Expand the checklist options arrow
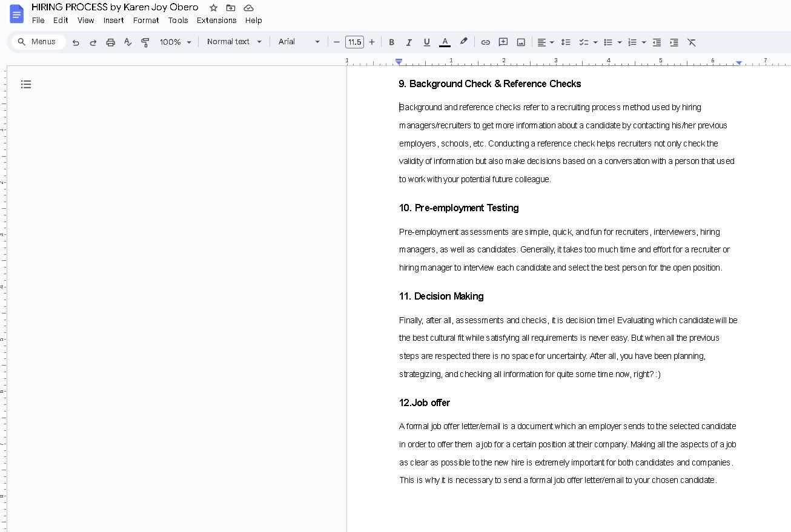 [x=595, y=42]
